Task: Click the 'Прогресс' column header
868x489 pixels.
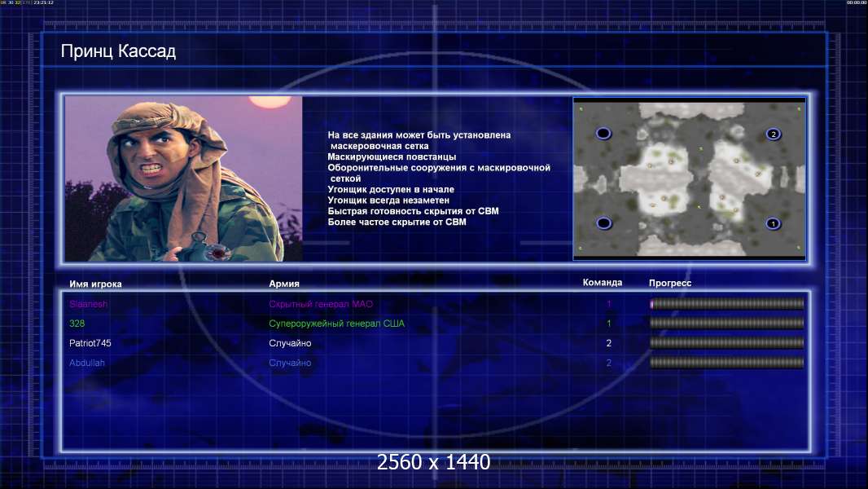Action: point(670,283)
